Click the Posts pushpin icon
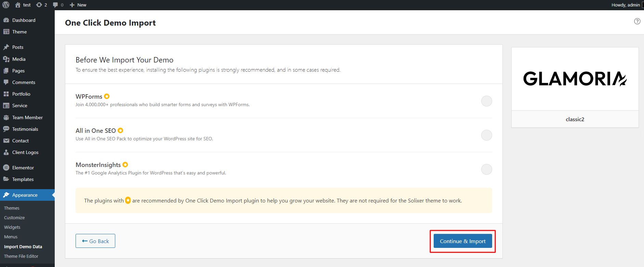 coord(6,47)
